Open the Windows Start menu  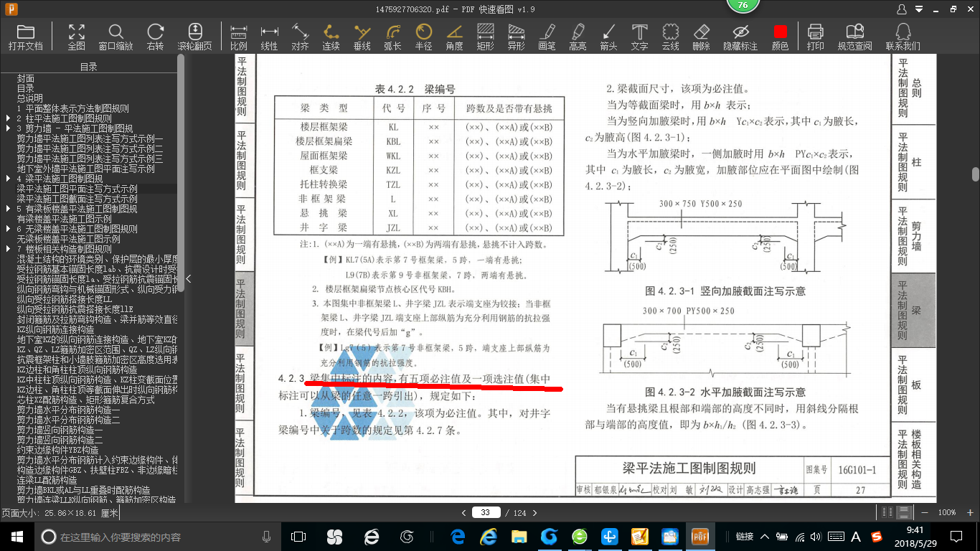click(x=17, y=536)
